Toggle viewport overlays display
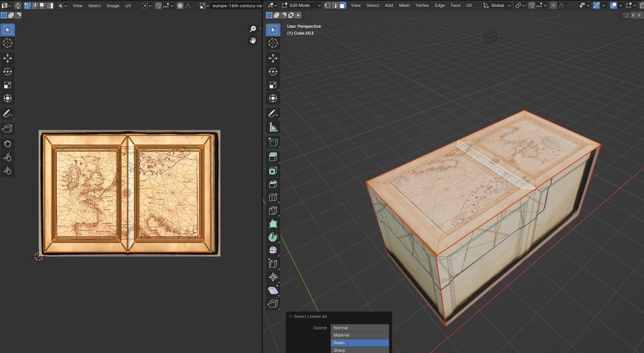Screen dimensions: 644x353 (x=614, y=5)
